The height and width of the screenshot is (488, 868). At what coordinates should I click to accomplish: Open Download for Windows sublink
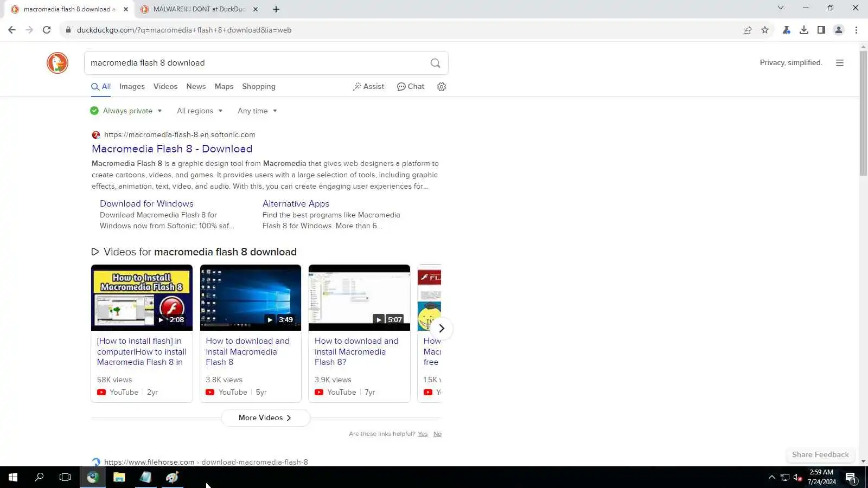146,203
